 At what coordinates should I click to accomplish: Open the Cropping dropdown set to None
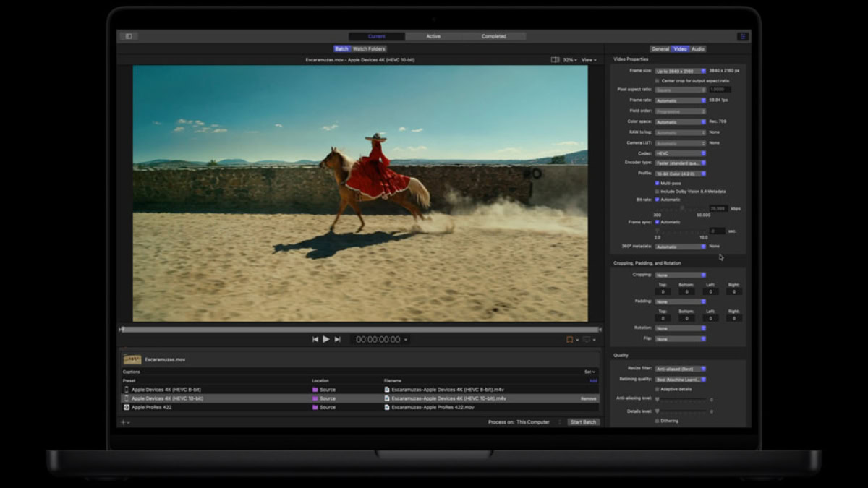coord(678,275)
